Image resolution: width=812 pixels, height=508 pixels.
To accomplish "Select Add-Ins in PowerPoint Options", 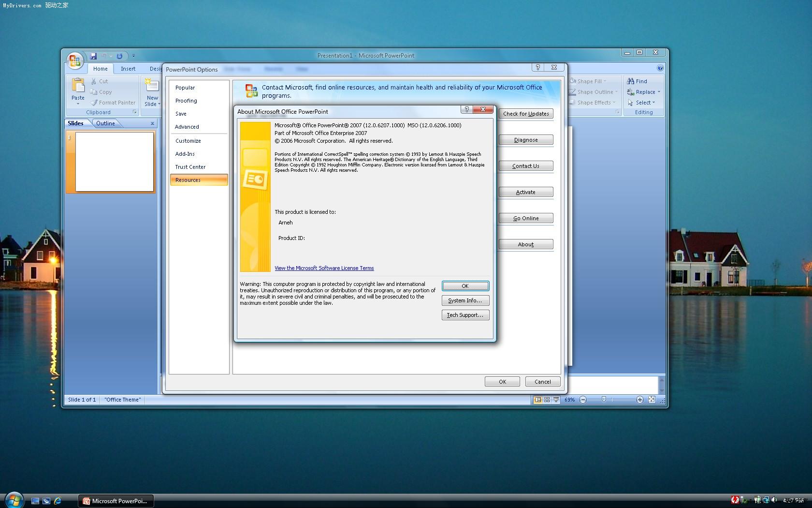I will pos(199,154).
